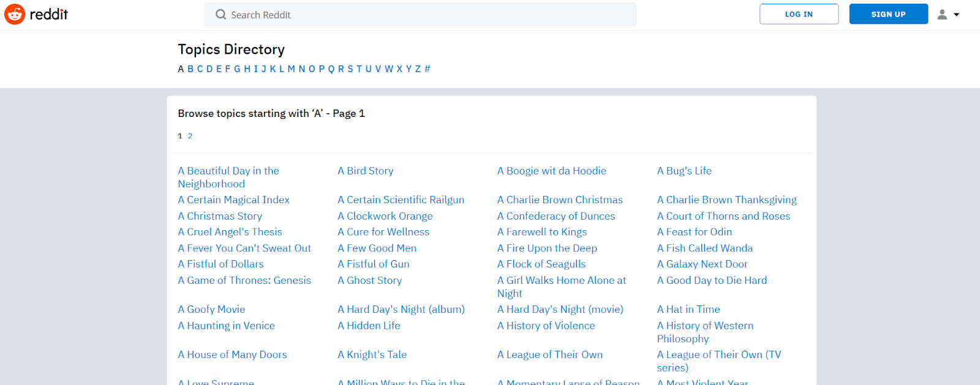Open A Fistful of Gun topic
The width and height of the screenshot is (980, 385).
coord(374,264)
